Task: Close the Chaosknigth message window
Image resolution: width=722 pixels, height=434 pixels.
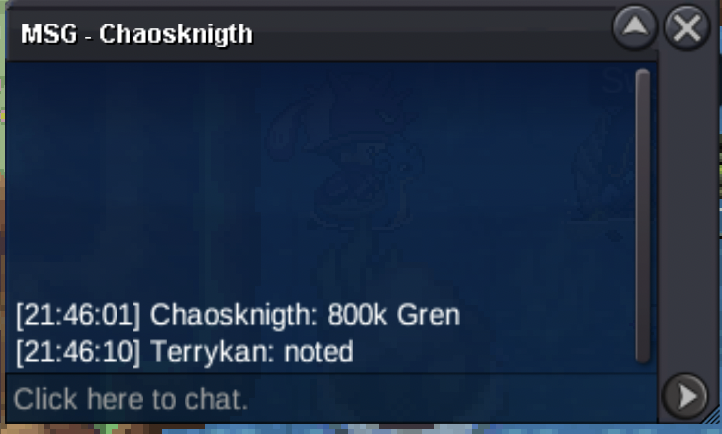Action: click(x=687, y=27)
